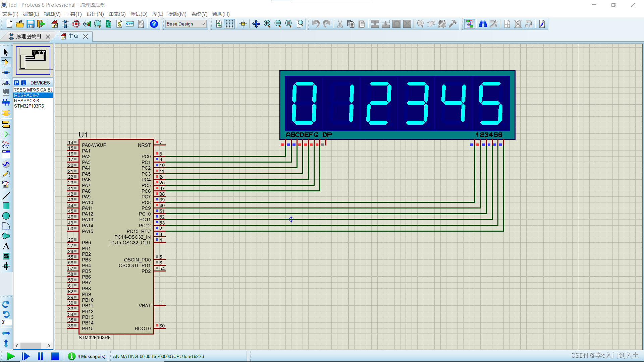This screenshot has height=362, width=644.
Task: Click the P pick devices button
Action: [16, 83]
